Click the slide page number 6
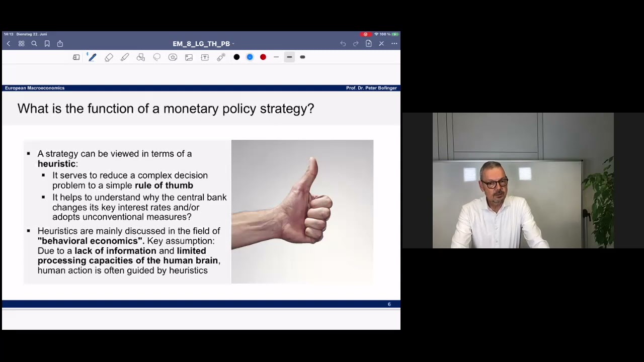Screen dimensions: 644x362 tap(389, 304)
